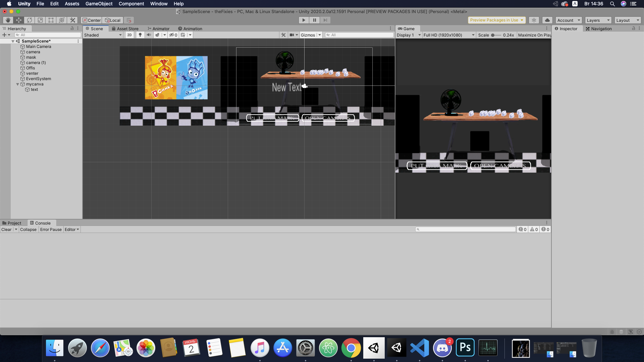This screenshot has height=362, width=644.
Task: Open Account dropdown
Action: click(569, 20)
